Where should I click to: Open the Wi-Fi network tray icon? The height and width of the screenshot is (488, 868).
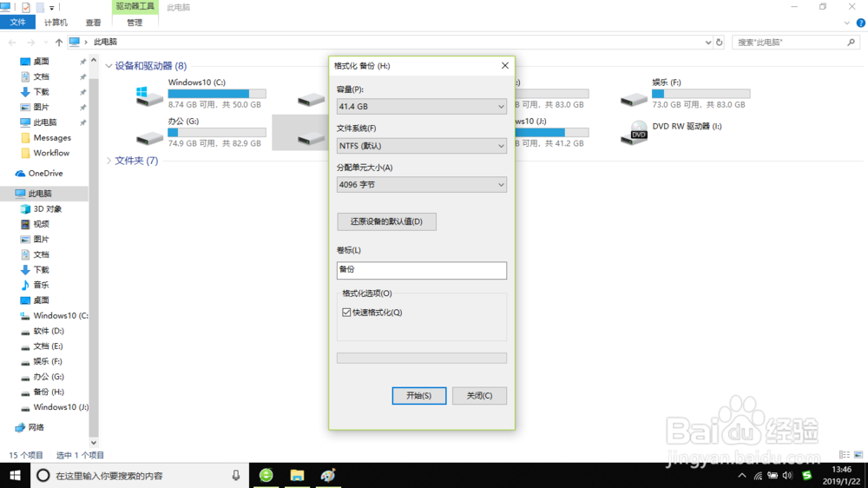pyautogui.click(x=758, y=475)
